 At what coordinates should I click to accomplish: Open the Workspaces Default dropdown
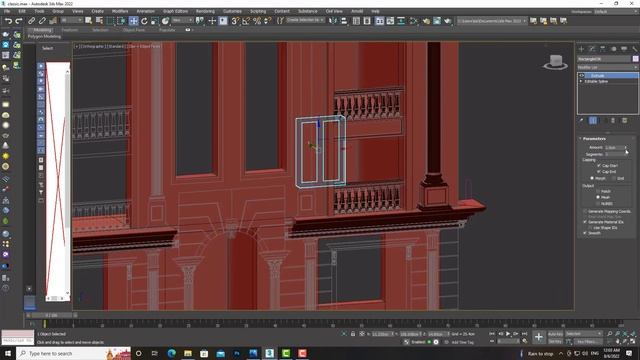click(x=615, y=11)
